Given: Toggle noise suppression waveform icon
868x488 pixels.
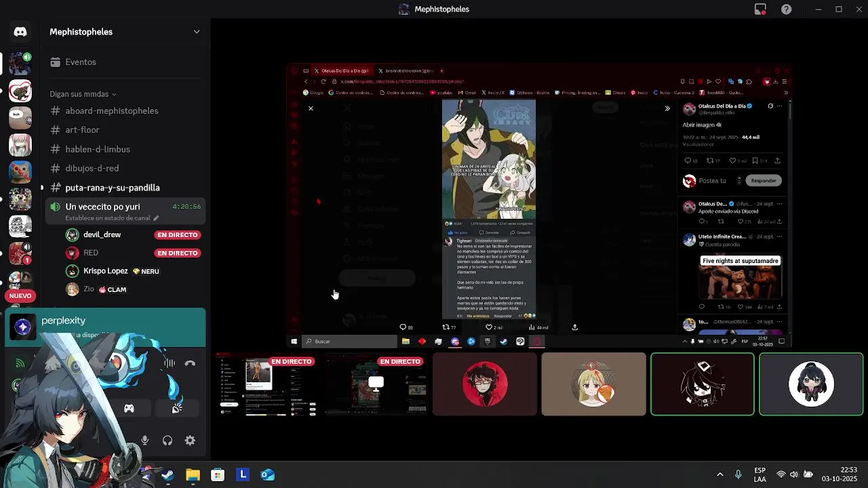Looking at the screenshot, I should [x=169, y=363].
